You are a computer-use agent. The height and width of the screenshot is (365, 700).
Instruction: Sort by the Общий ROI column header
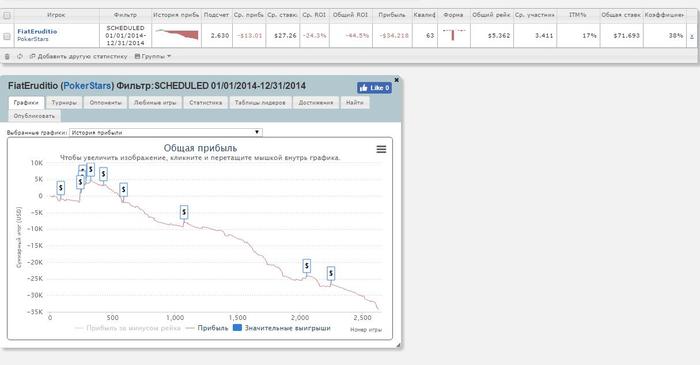pyautogui.click(x=350, y=15)
